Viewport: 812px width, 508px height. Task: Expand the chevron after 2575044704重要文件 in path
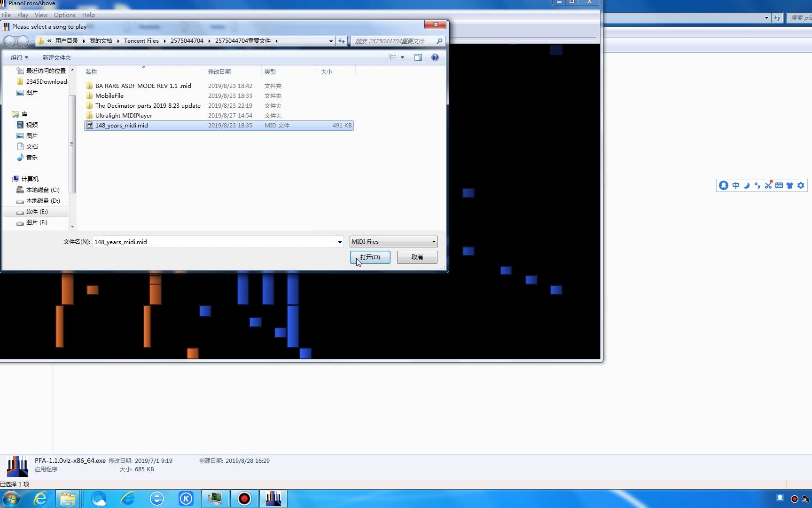click(x=277, y=41)
